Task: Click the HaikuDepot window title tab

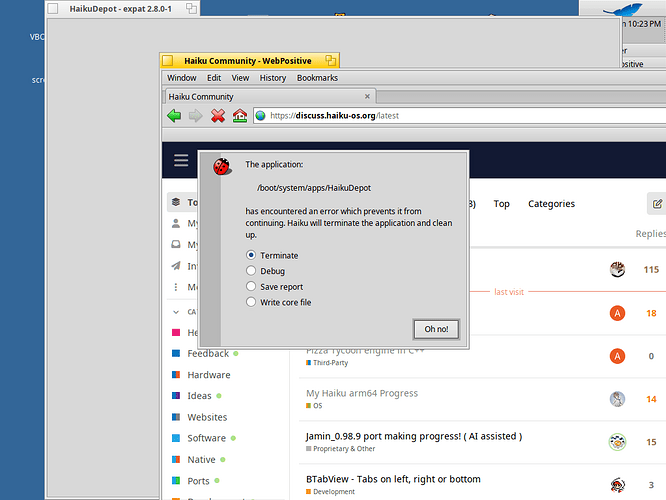Action: click(122, 8)
